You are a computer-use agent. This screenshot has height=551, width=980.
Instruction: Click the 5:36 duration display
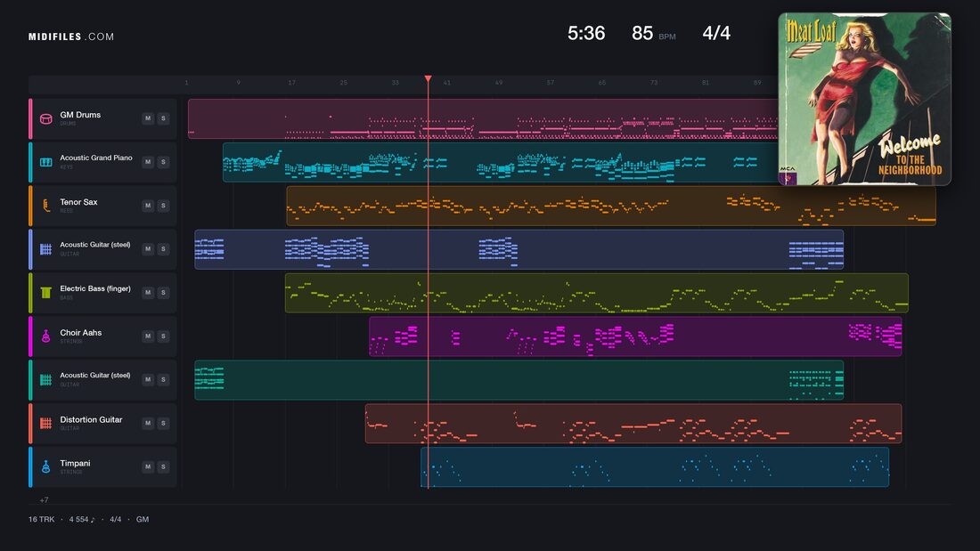(585, 33)
